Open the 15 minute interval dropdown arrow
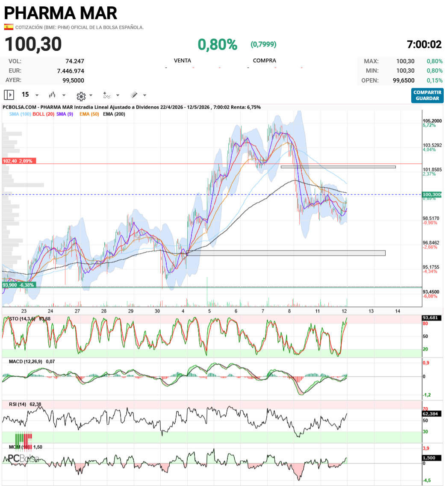Viewport: 448px width, 486px height. (x=37, y=95)
